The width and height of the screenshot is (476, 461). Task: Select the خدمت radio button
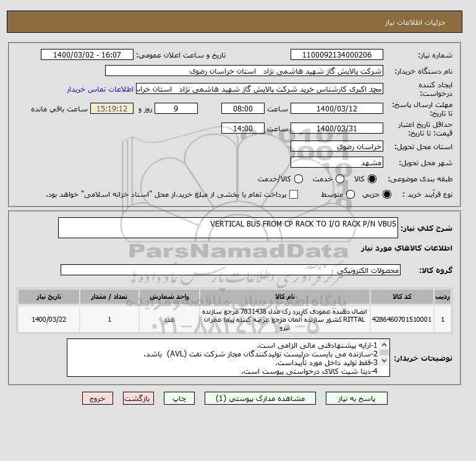[x=340, y=179]
